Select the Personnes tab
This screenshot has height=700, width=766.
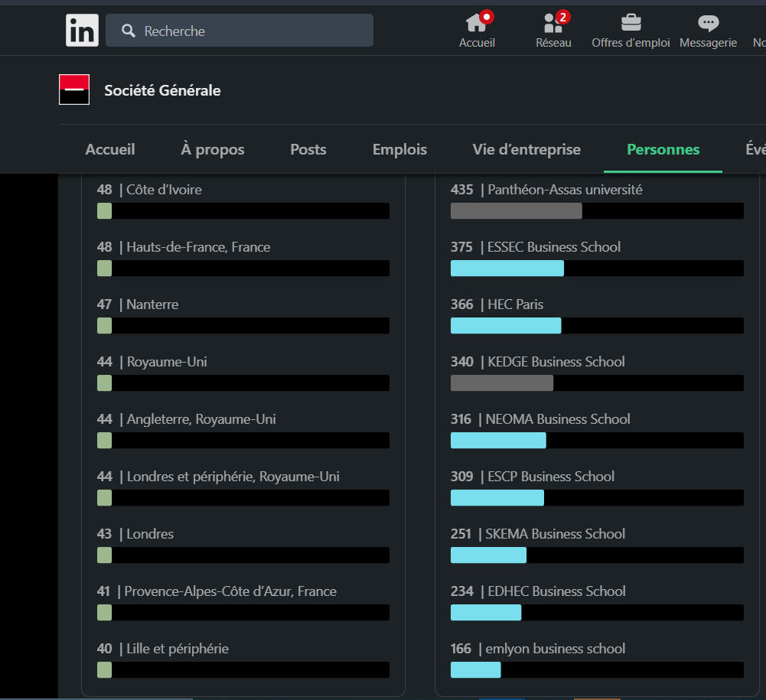click(x=663, y=149)
